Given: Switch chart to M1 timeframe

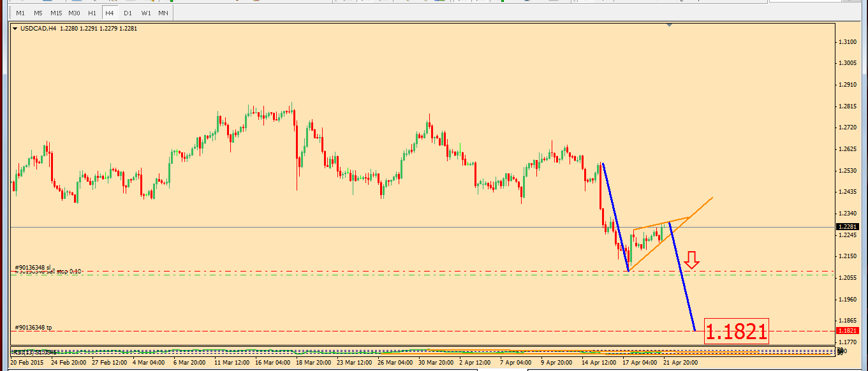Looking at the screenshot, I should click(x=20, y=13).
